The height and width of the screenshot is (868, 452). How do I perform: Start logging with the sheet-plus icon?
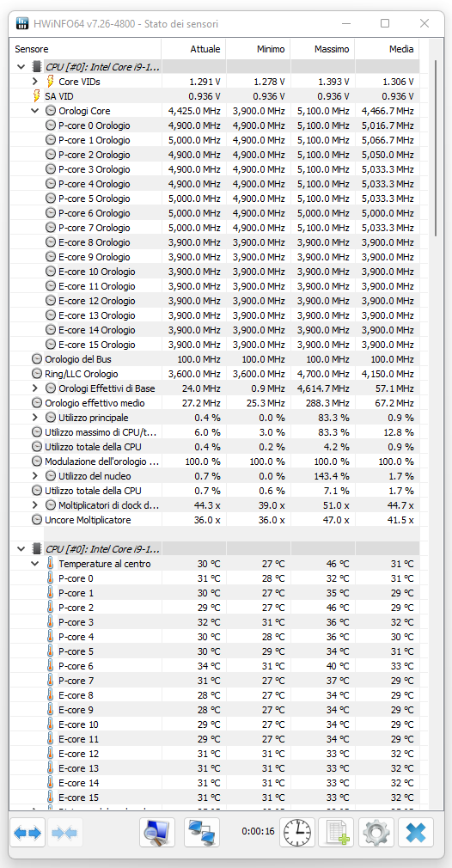point(336,832)
